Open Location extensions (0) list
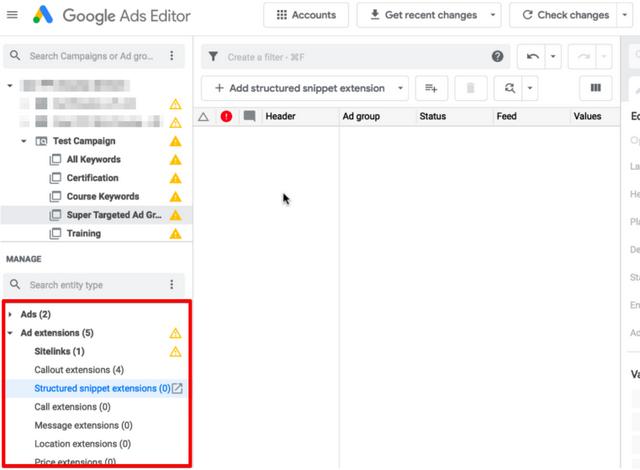Image resolution: width=640 pixels, height=470 pixels. click(x=83, y=444)
